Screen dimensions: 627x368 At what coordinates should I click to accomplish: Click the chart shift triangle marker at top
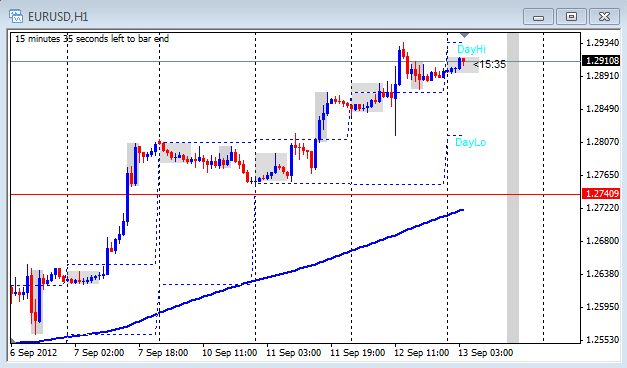click(464, 36)
